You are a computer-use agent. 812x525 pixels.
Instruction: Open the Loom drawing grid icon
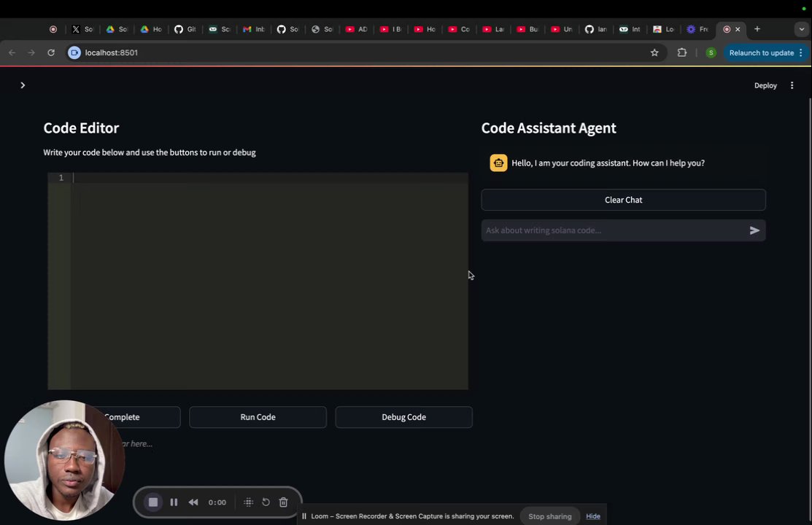249,502
